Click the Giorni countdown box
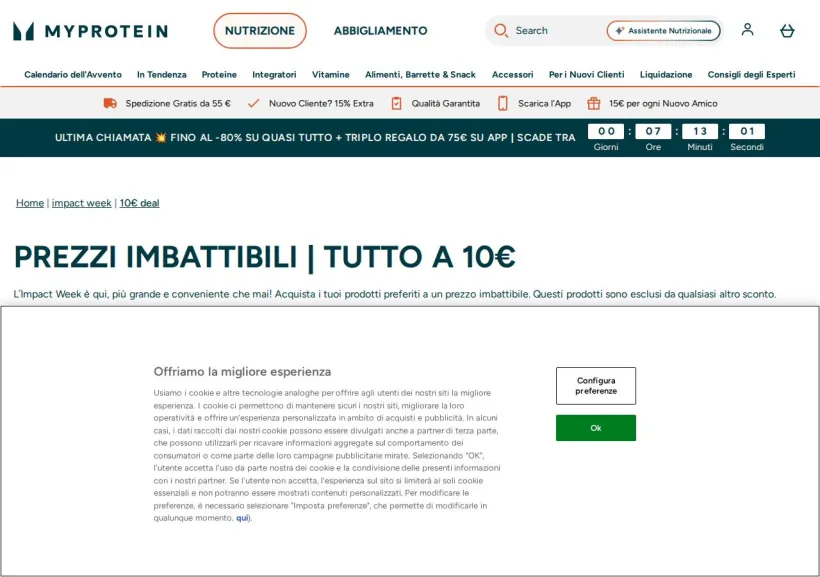Image resolution: width=820 pixels, height=577 pixels. click(x=606, y=131)
